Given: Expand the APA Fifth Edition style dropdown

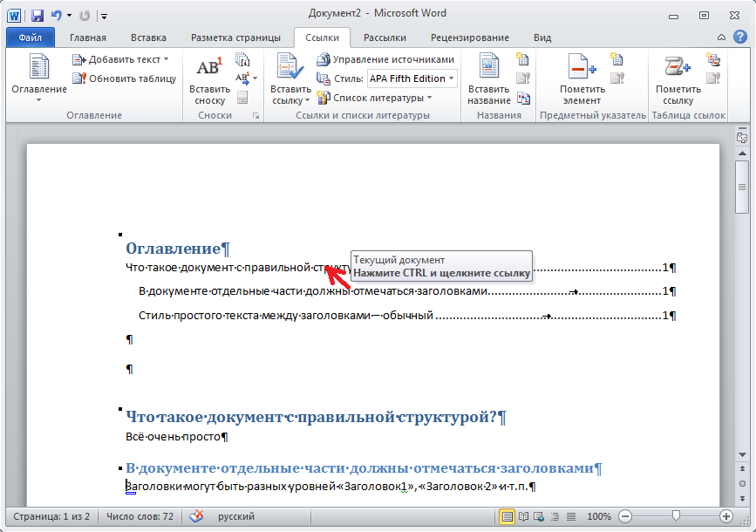Looking at the screenshot, I should [452, 78].
